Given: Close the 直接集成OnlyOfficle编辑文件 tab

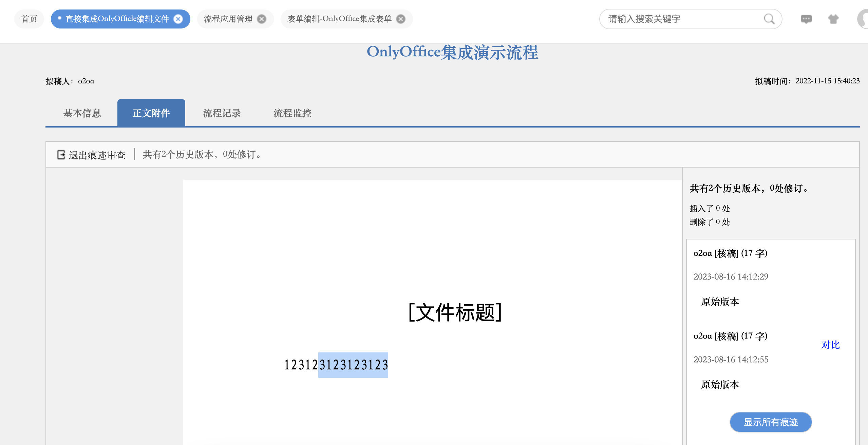Looking at the screenshot, I should (178, 19).
